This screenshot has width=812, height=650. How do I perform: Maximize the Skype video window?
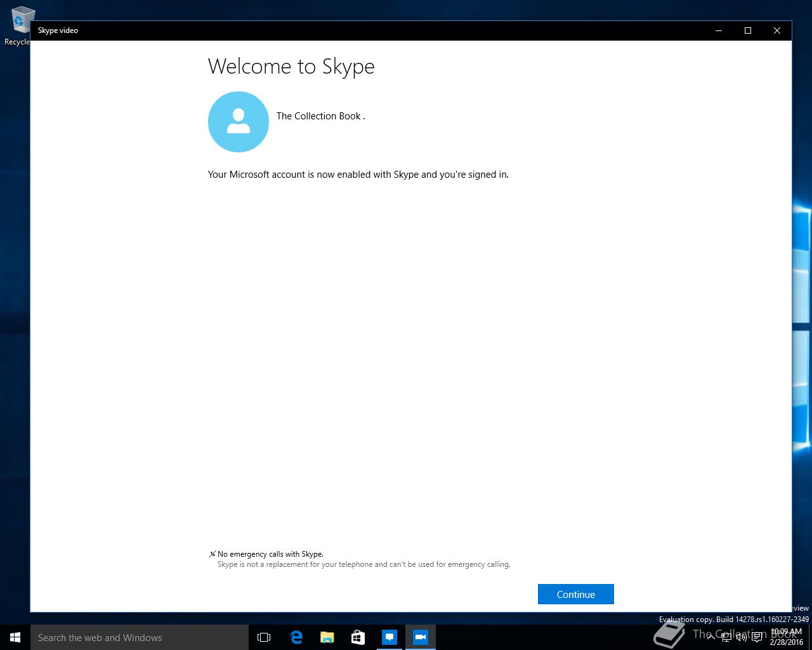(748, 30)
